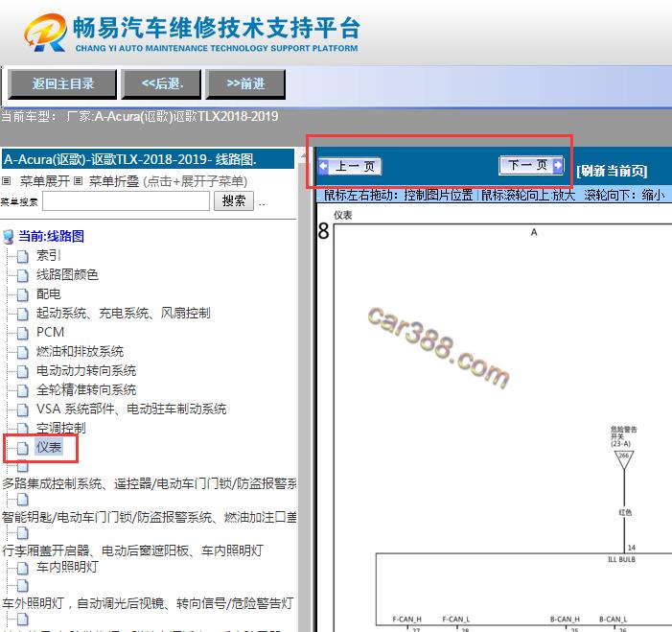Click the document icon beside 车内照明灯
Viewport: 672px width, 632px height.
(23, 568)
